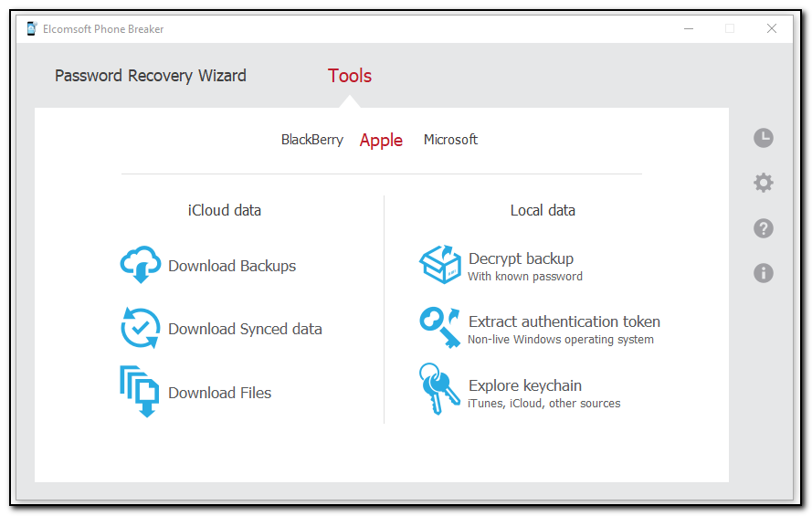812x516 pixels.
Task: Select the Tools tab
Action: pos(350,76)
